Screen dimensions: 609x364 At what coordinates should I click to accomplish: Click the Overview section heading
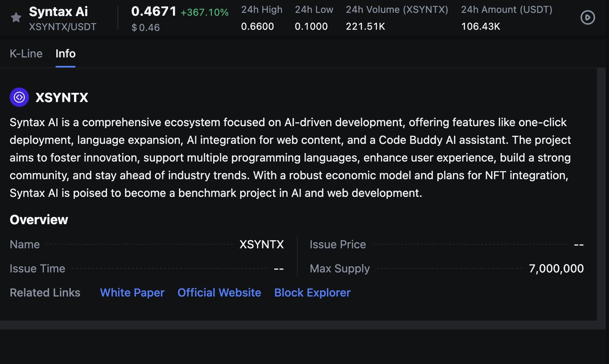pos(39,220)
